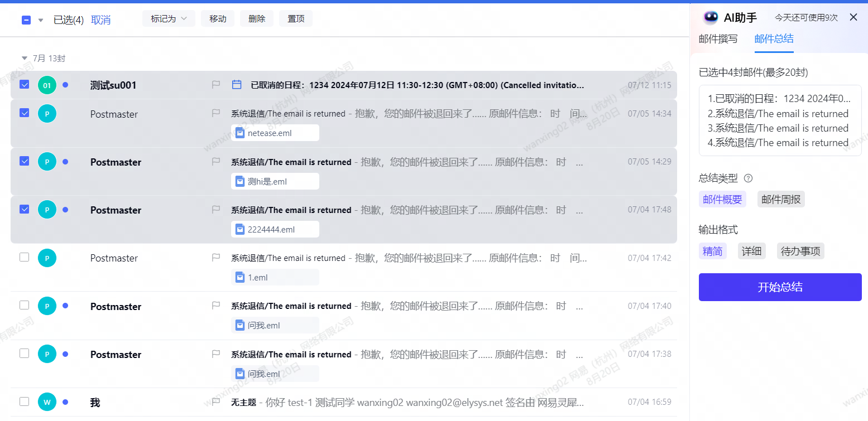Click the unread dot on the 07/04 17:40 email
This screenshot has height=421, width=868.
pos(65,306)
